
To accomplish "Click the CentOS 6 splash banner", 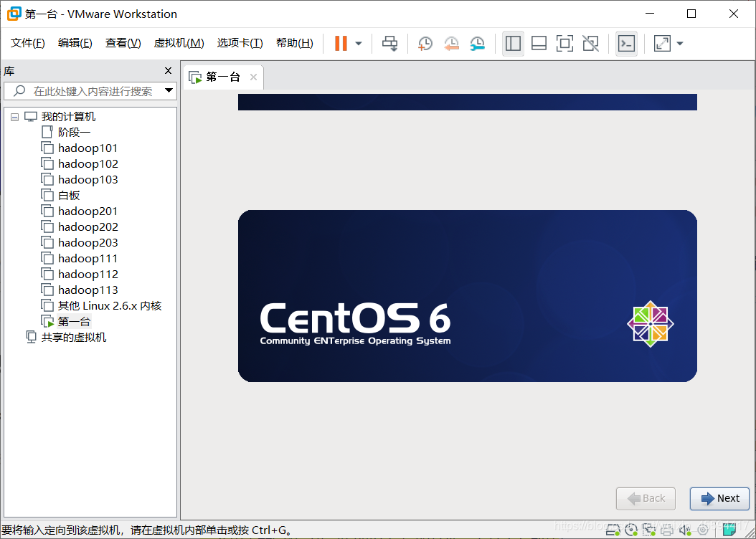I will 467,296.
